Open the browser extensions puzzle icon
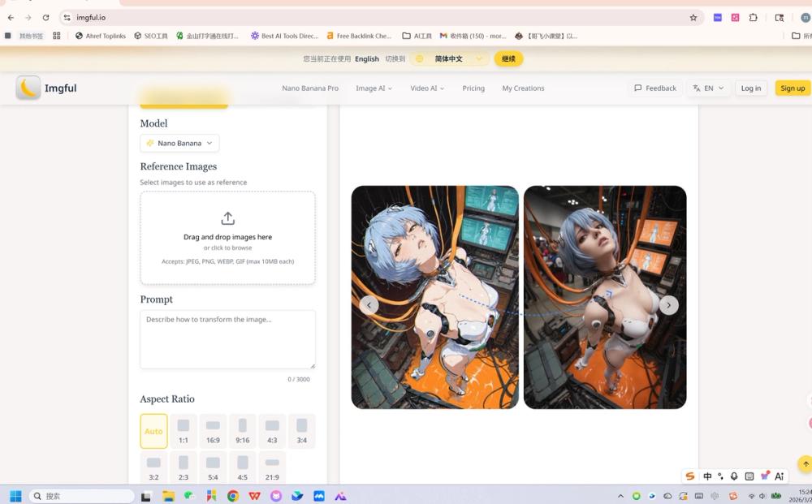 coord(753,18)
